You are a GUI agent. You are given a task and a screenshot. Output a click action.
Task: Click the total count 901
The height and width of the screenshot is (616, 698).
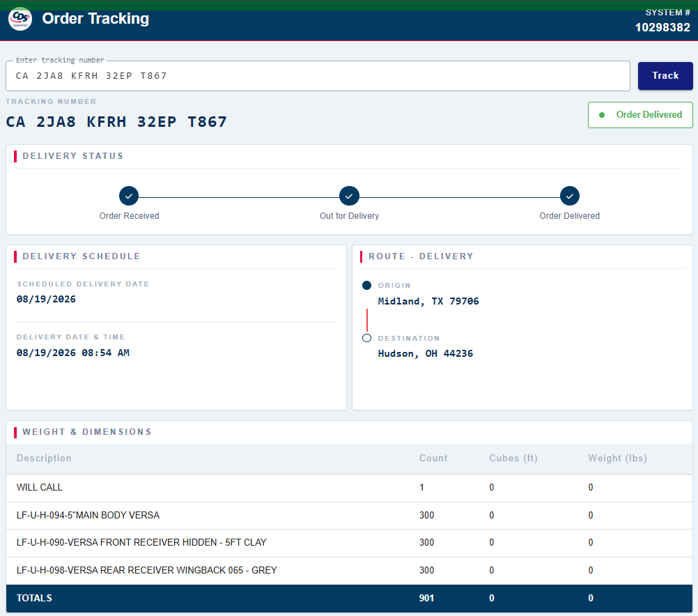(x=426, y=598)
